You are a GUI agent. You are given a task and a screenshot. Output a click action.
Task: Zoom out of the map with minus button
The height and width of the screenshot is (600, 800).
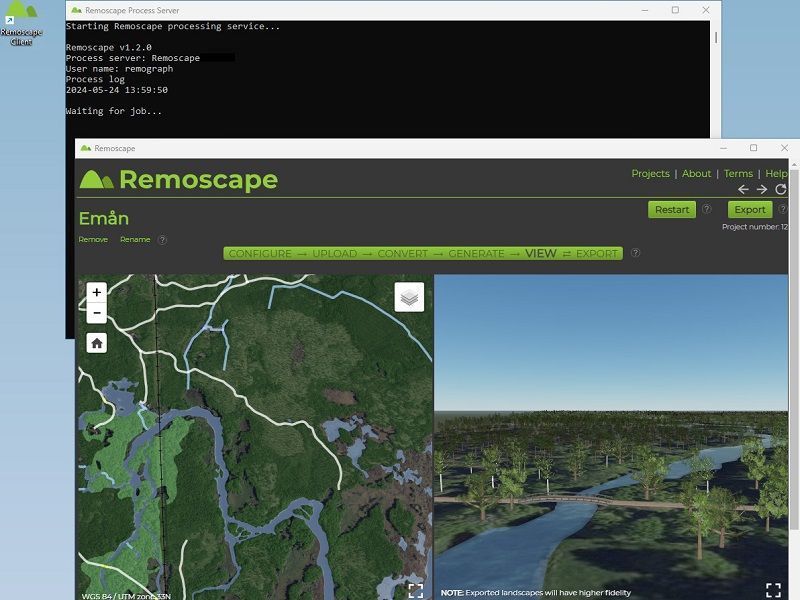96,313
